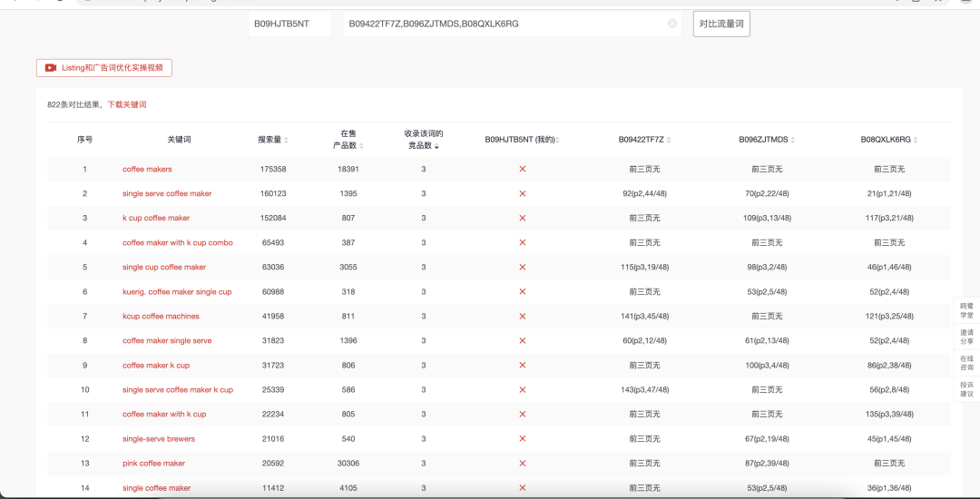
Task: Sort by B09422TF7Z column
Action: tap(669, 141)
